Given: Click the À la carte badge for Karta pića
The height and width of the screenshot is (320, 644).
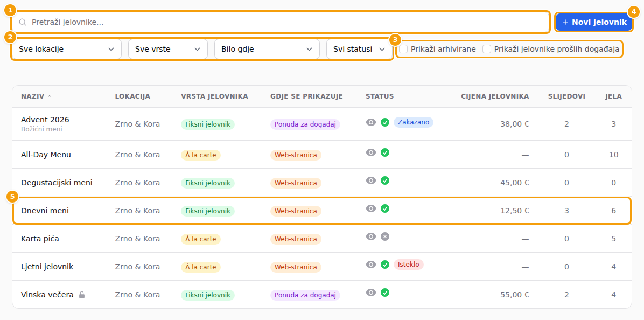Looking at the screenshot, I should pos(201,239).
